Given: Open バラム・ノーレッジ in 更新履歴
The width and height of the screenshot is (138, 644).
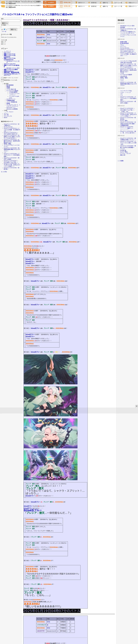Looking at the screenshot, I should (x=125, y=93).
